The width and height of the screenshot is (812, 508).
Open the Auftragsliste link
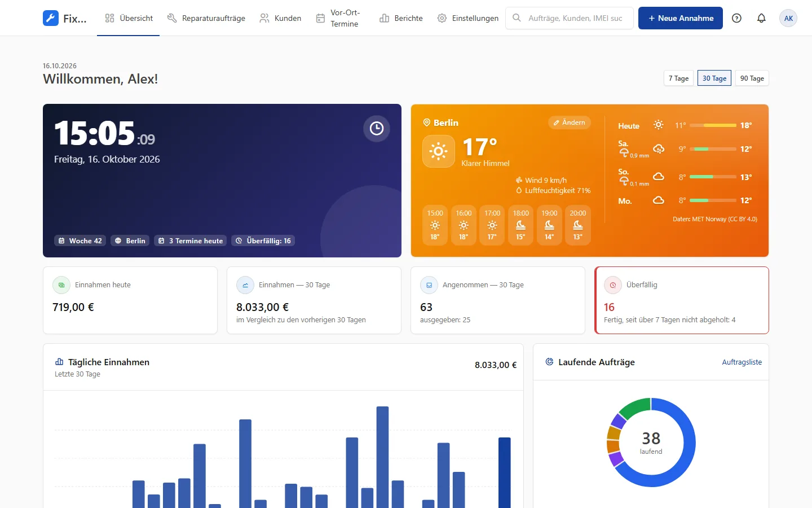pos(742,362)
